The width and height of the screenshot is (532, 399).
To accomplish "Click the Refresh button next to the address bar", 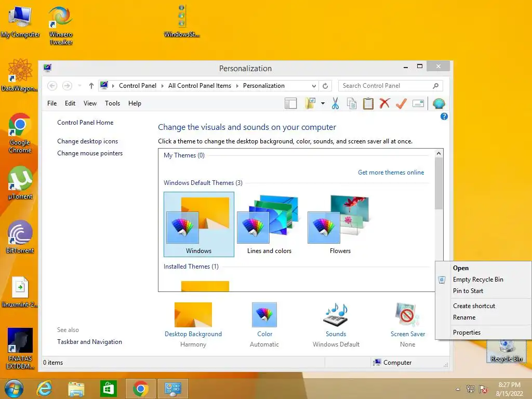I will pyautogui.click(x=325, y=86).
